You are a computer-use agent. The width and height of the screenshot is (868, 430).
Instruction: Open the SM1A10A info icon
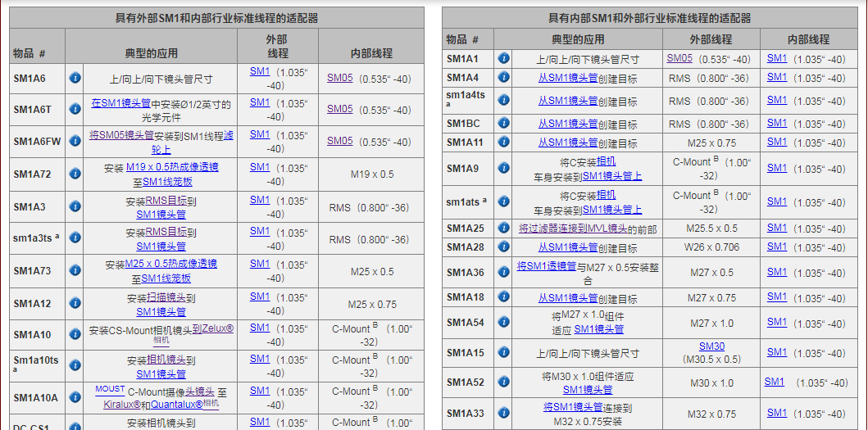click(75, 398)
